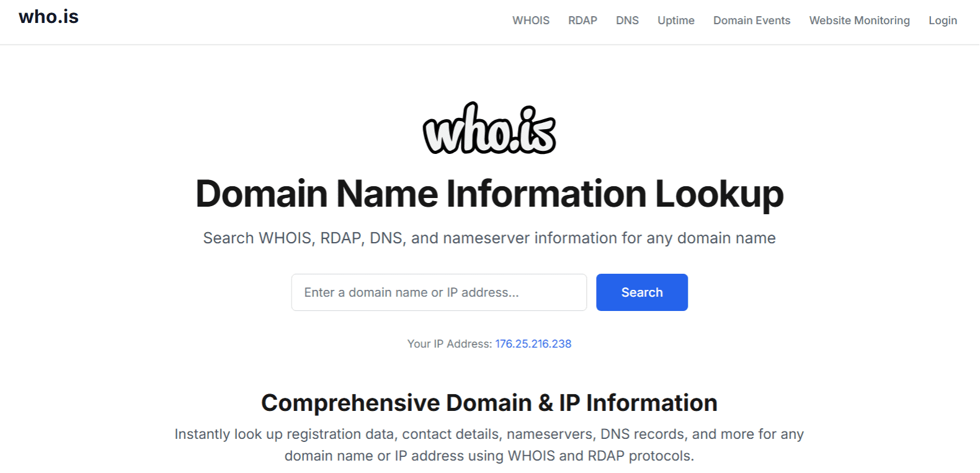Open the WHOIS nav item
This screenshot has height=473, width=980.
(x=530, y=20)
